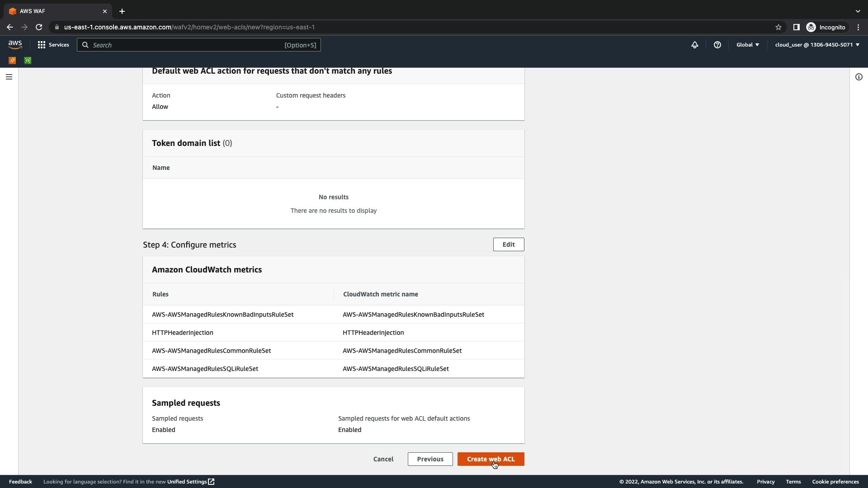
Task: Click the Create web ACL button
Action: [491, 459]
